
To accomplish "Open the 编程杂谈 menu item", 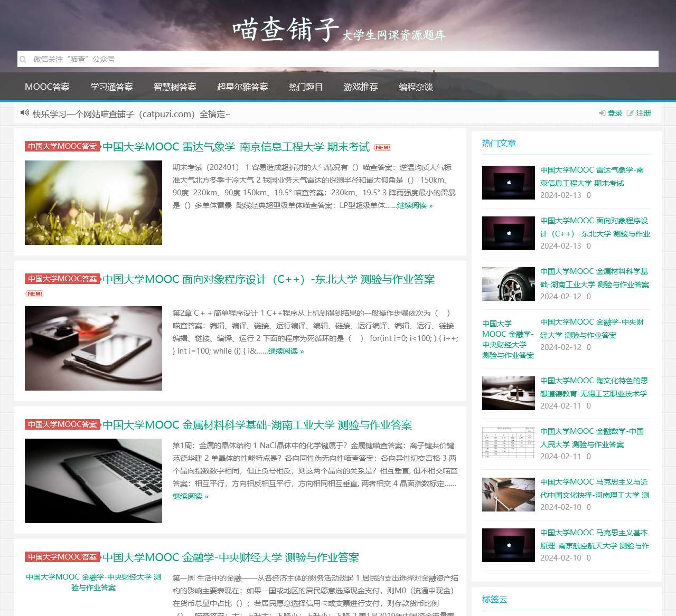I will click(x=416, y=87).
